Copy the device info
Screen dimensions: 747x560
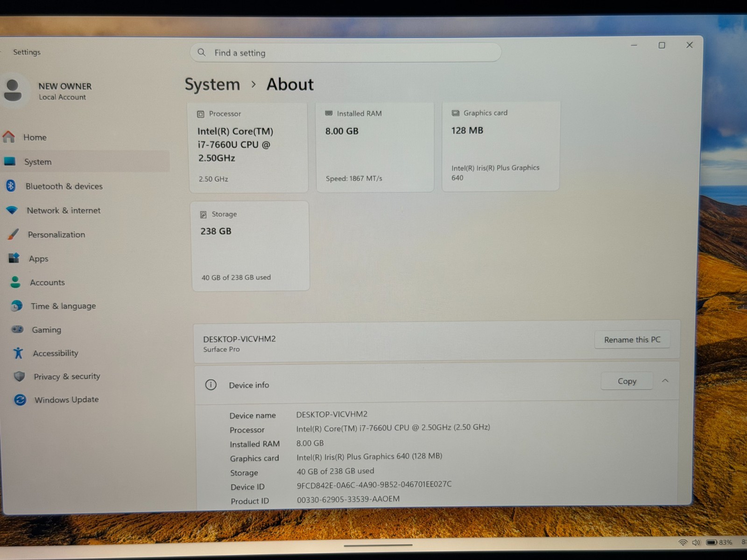627,381
